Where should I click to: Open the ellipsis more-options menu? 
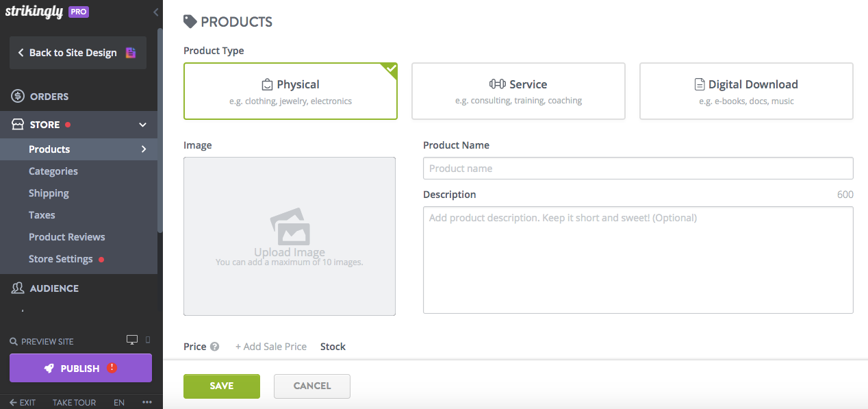click(x=146, y=402)
